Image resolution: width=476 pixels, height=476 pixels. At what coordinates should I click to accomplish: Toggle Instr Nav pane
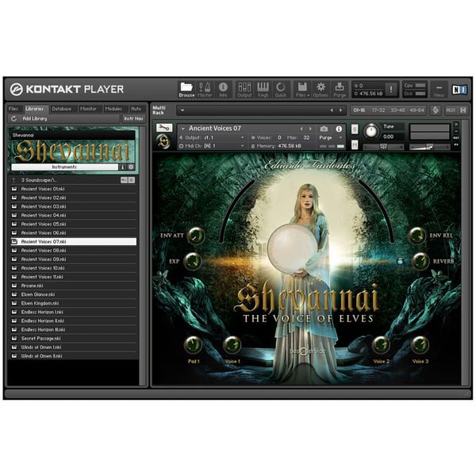133,119
